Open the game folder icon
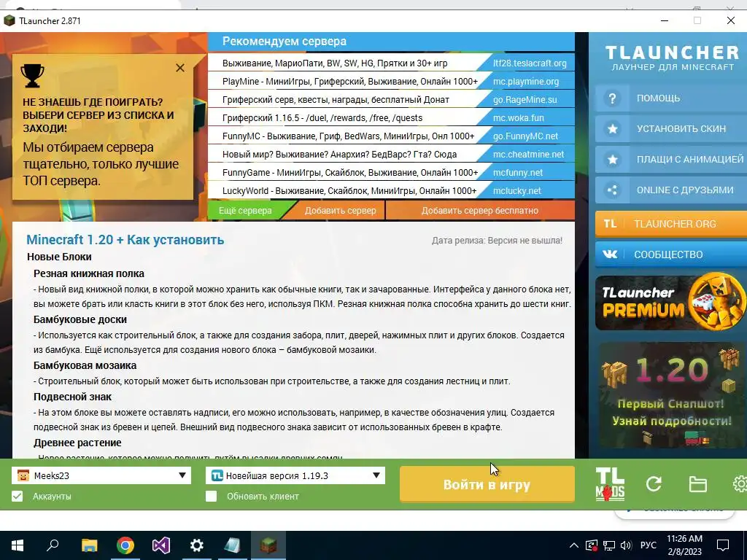The height and width of the screenshot is (560, 747). (698, 485)
